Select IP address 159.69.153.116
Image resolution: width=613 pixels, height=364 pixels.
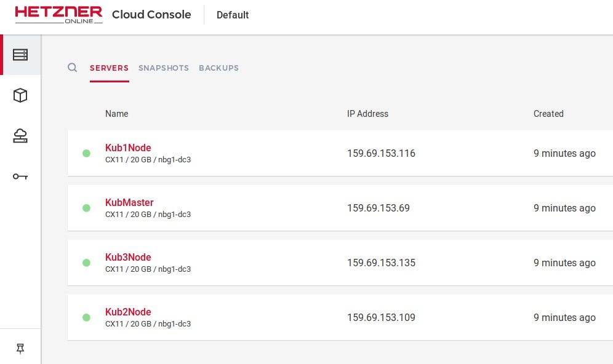tap(381, 153)
